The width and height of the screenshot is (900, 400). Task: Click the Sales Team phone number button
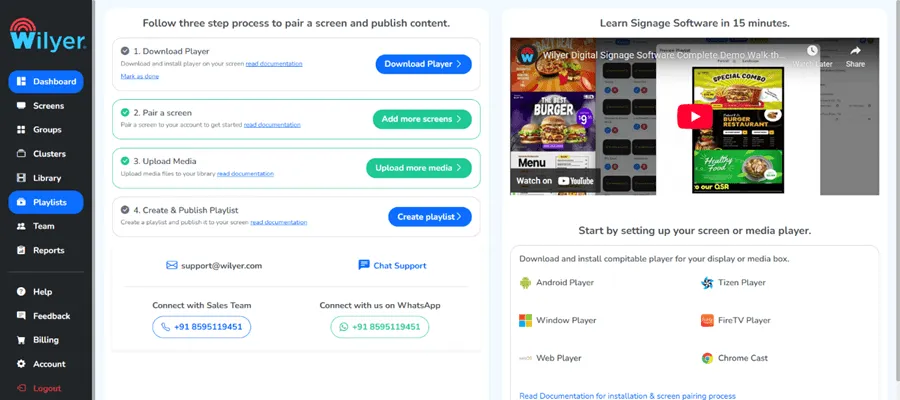[201, 327]
